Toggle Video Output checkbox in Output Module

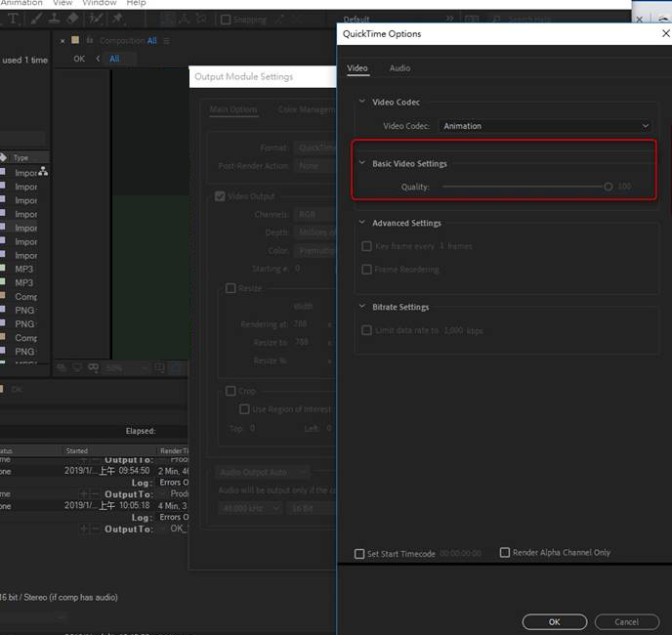pyautogui.click(x=220, y=196)
